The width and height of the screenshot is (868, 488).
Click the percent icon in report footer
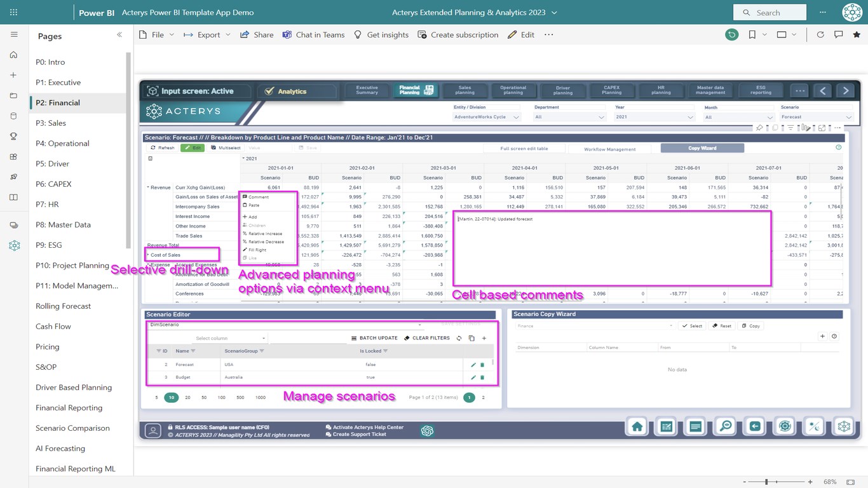[x=814, y=426]
